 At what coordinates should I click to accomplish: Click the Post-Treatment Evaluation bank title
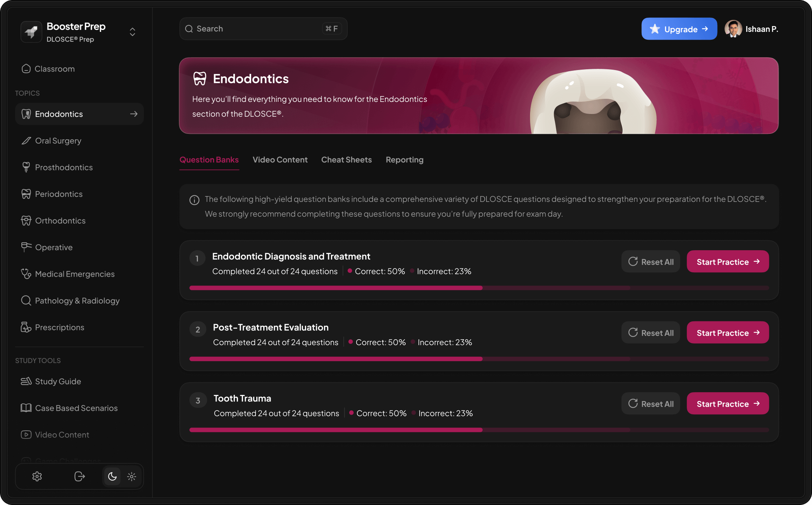(271, 328)
